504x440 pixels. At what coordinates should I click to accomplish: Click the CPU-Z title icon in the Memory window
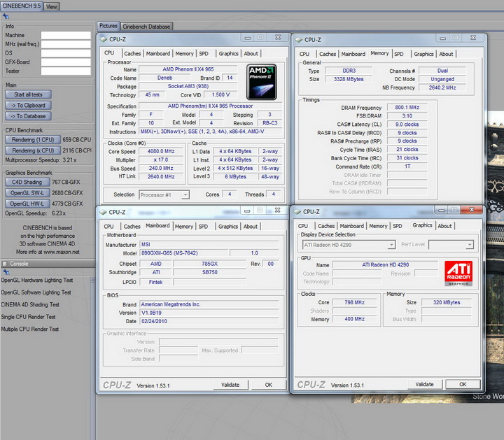point(297,40)
